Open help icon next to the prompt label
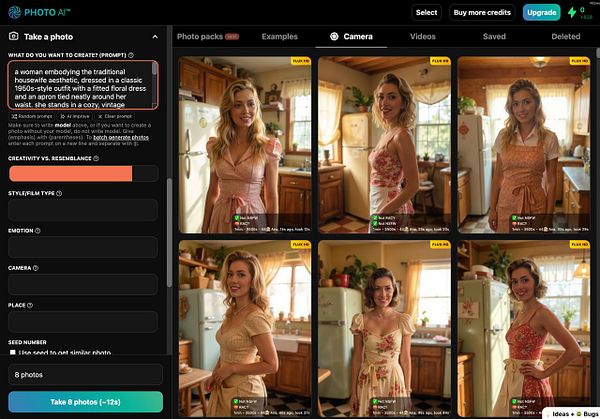This screenshot has height=419, width=600. pos(131,55)
